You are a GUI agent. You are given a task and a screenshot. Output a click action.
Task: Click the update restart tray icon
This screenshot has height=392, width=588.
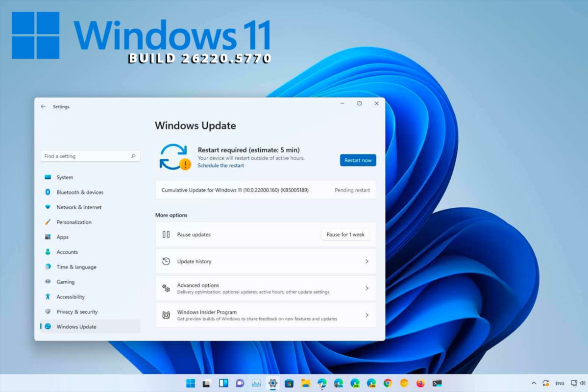pyautogui.click(x=546, y=383)
